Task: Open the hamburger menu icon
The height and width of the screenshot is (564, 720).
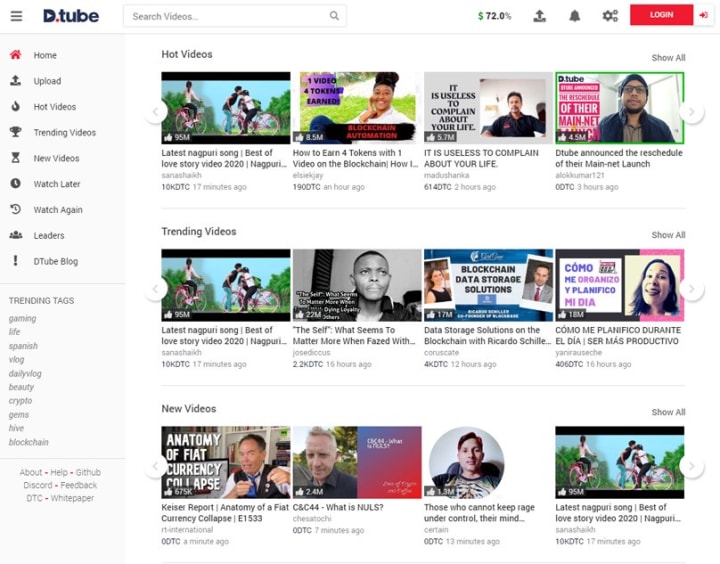Action: 17,16
